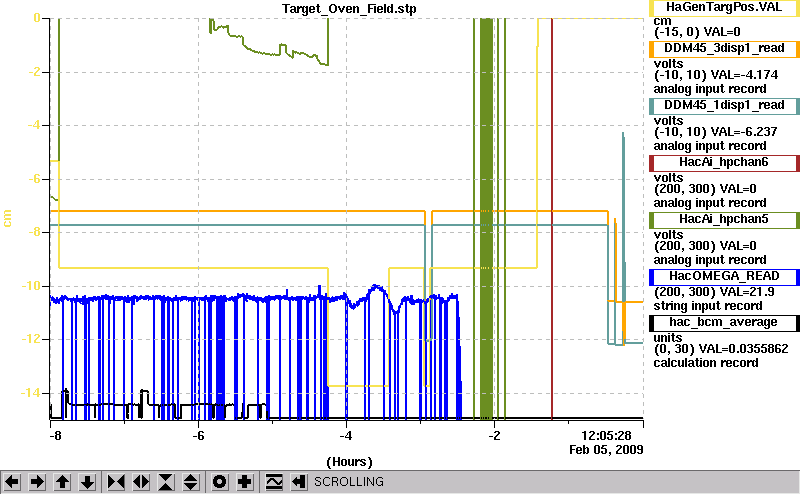Click the VAL=0.0355862 reading text
The image size is (800, 494).
pos(743,349)
